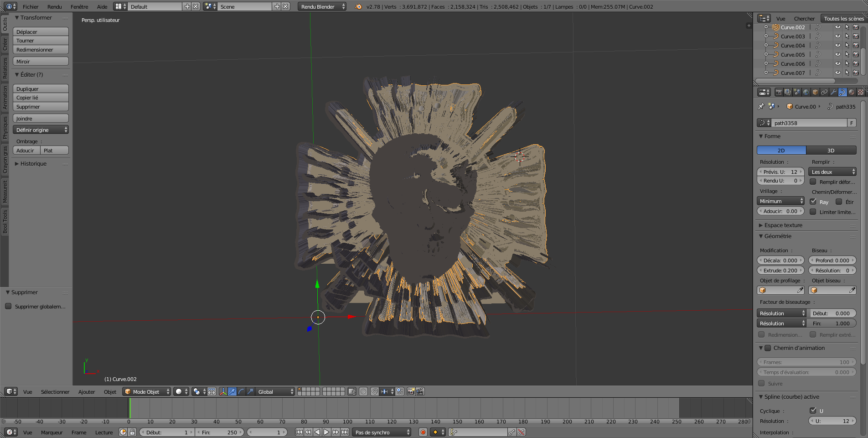Hide Curve.004 using its eye icon
The height and width of the screenshot is (438, 868).
(837, 45)
